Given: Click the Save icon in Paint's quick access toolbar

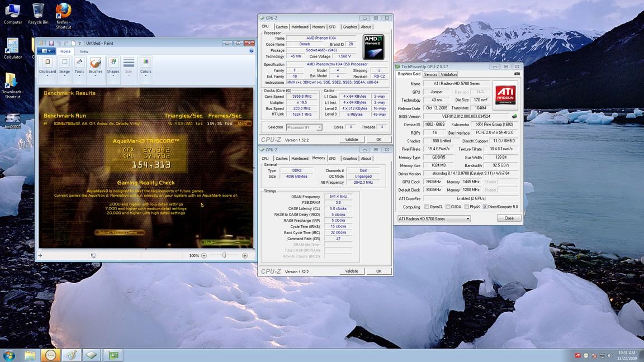Looking at the screenshot, I should [51, 43].
